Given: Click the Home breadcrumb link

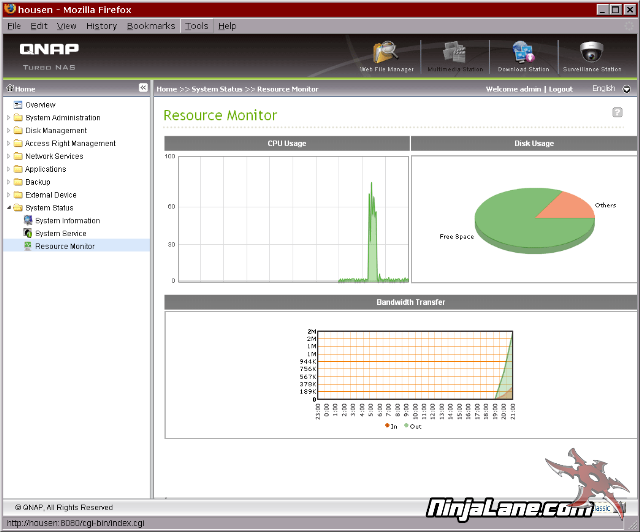Looking at the screenshot, I should pyautogui.click(x=166, y=89).
